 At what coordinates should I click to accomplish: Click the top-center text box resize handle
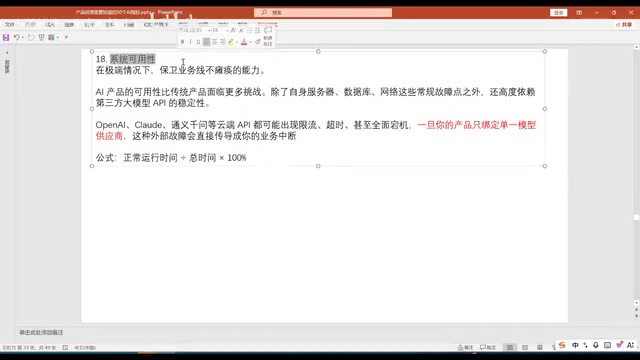pyautogui.click(x=318, y=51)
